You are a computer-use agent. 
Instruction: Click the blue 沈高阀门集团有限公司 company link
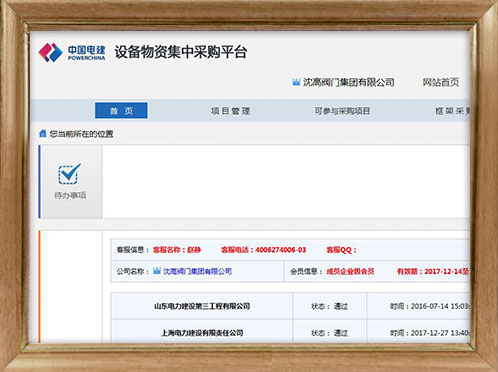click(x=197, y=271)
